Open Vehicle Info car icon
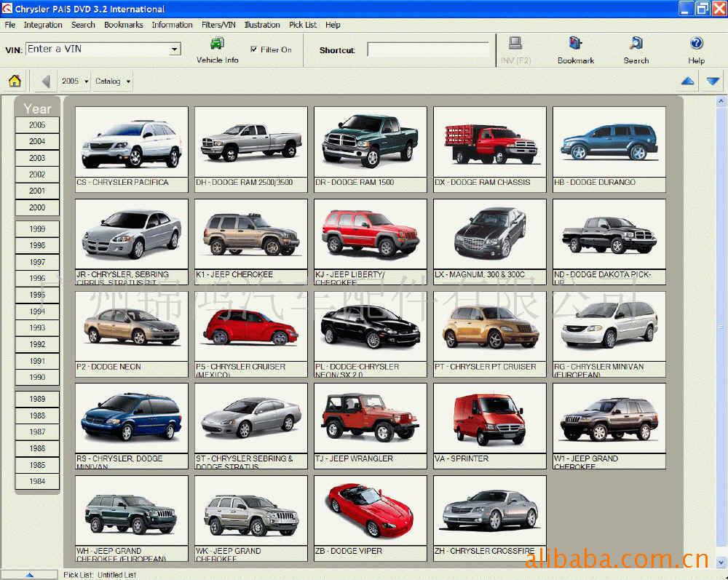The height and width of the screenshot is (580, 728). click(x=217, y=44)
